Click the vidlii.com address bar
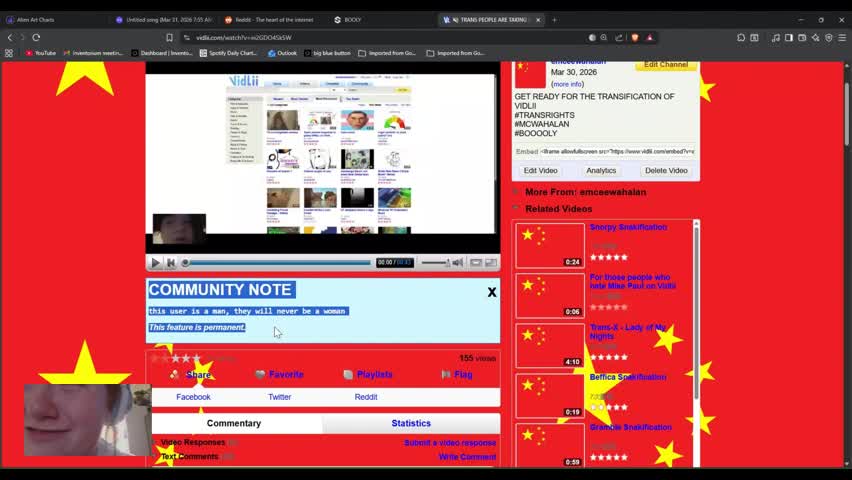Image resolution: width=852 pixels, height=480 pixels. [x=380, y=38]
